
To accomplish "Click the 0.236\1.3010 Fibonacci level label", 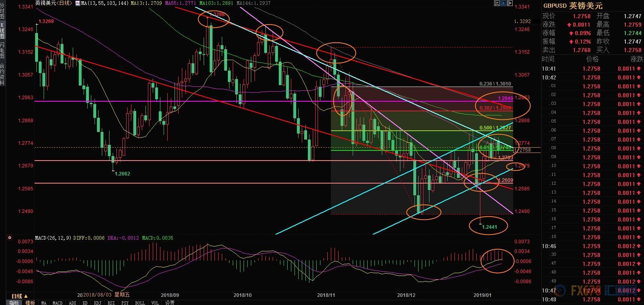I will [x=496, y=84].
